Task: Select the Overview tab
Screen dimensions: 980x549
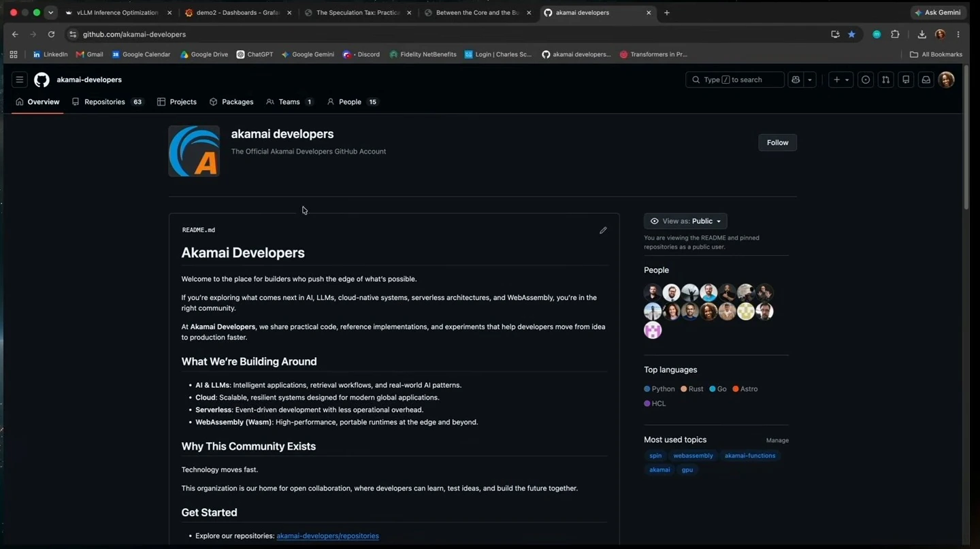Action: 37,102
